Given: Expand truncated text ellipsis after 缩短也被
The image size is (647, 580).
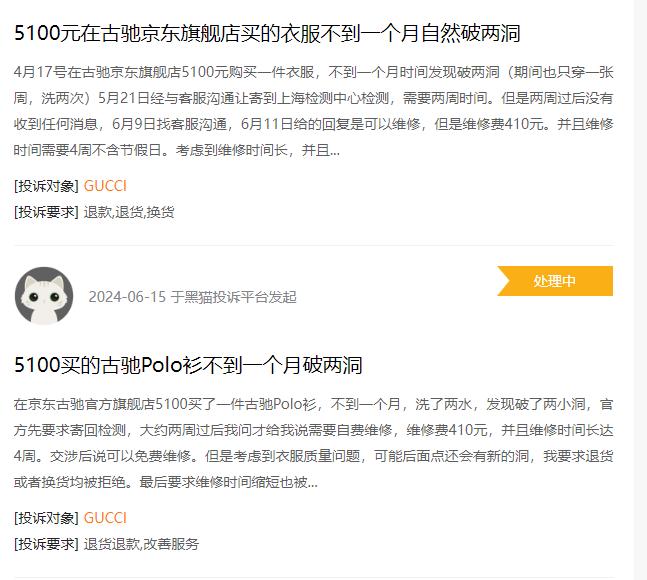Looking at the screenshot, I should [x=313, y=482].
